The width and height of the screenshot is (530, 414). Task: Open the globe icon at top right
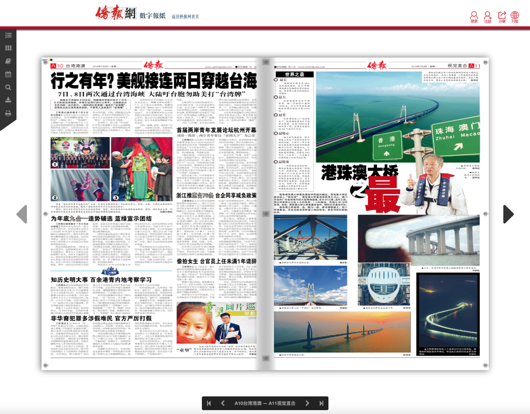click(515, 17)
